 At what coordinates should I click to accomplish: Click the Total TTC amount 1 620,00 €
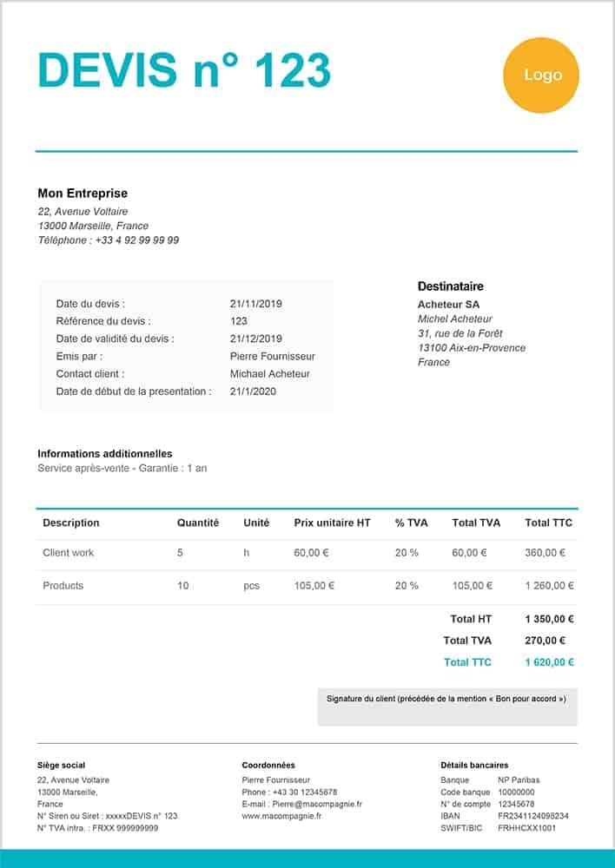[549, 662]
